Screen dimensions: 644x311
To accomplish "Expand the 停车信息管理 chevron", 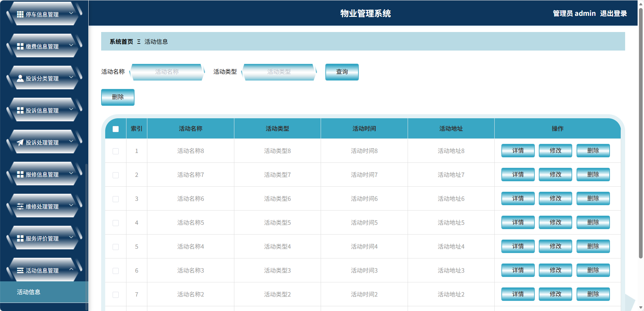I will point(71,13).
